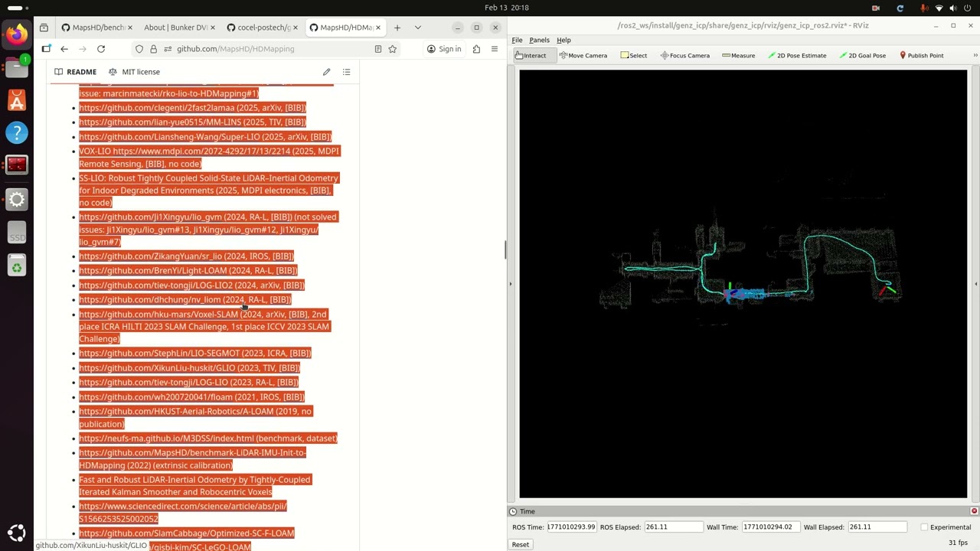Click the Reset button in RViz

[520, 544]
